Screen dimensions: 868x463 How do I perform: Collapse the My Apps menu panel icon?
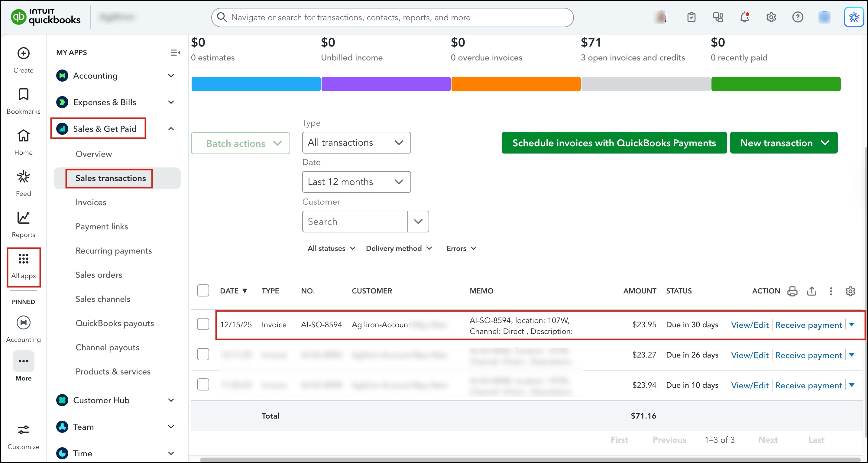pyautogui.click(x=175, y=53)
